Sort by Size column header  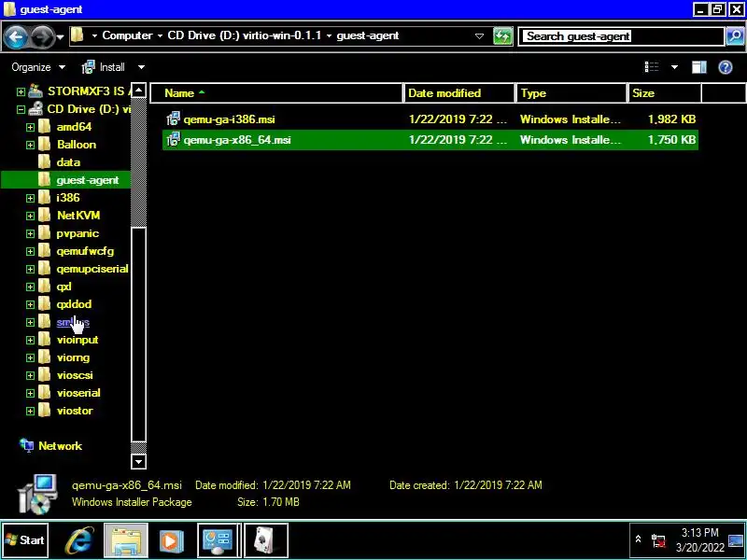665,92
